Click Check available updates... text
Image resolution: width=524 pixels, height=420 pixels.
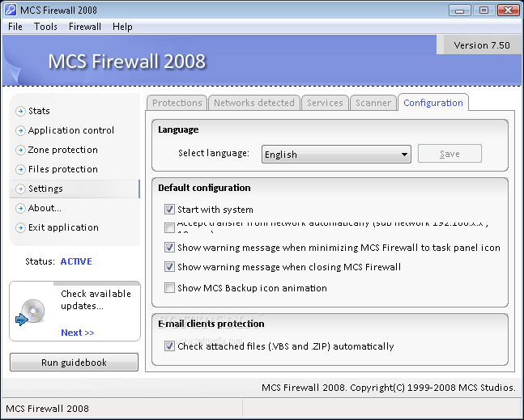point(96,299)
